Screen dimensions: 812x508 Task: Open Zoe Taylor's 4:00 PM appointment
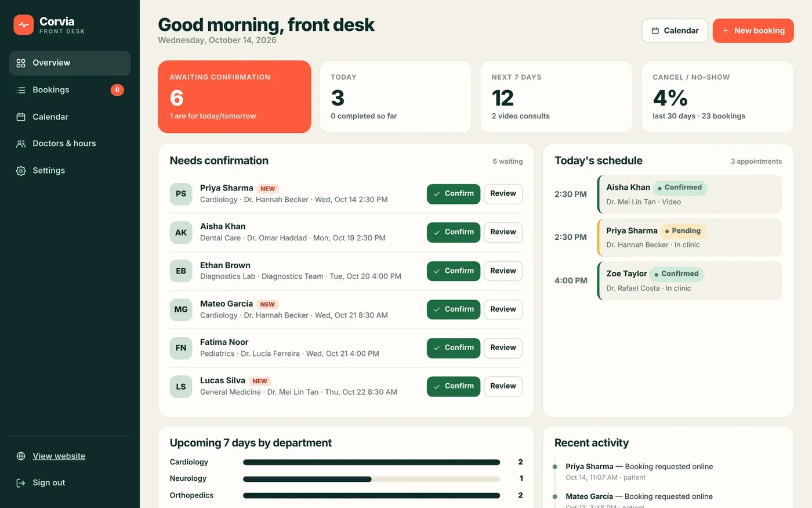(690, 281)
